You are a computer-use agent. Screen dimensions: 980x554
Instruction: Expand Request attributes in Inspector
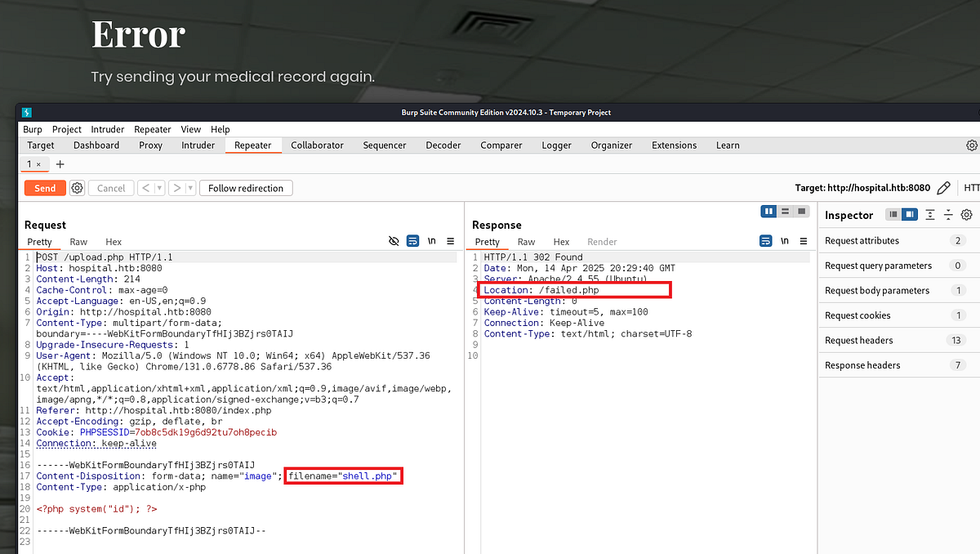(898, 240)
